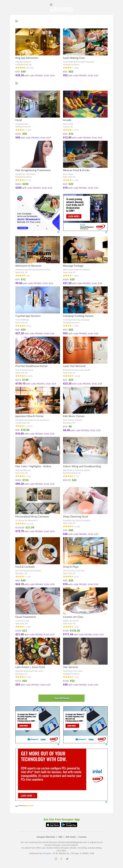Click Learn More in Aruba network ad
Screen dimensions: 123x868
pyautogui.click(x=73, y=216)
